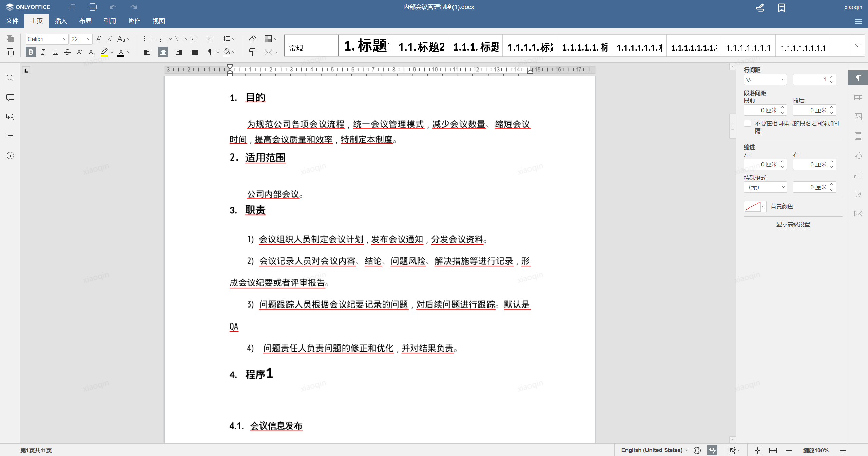Clear formatting with the eraser icon
The height and width of the screenshot is (456, 868).
click(x=252, y=39)
